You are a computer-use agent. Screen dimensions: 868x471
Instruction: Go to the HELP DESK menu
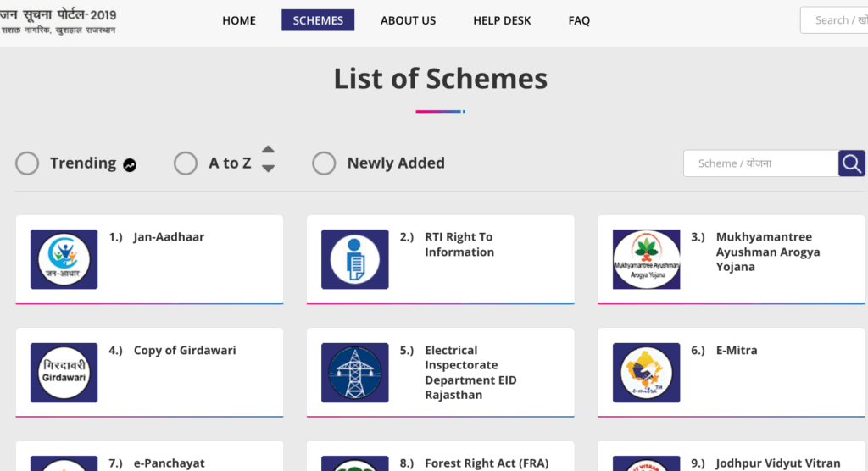(502, 20)
